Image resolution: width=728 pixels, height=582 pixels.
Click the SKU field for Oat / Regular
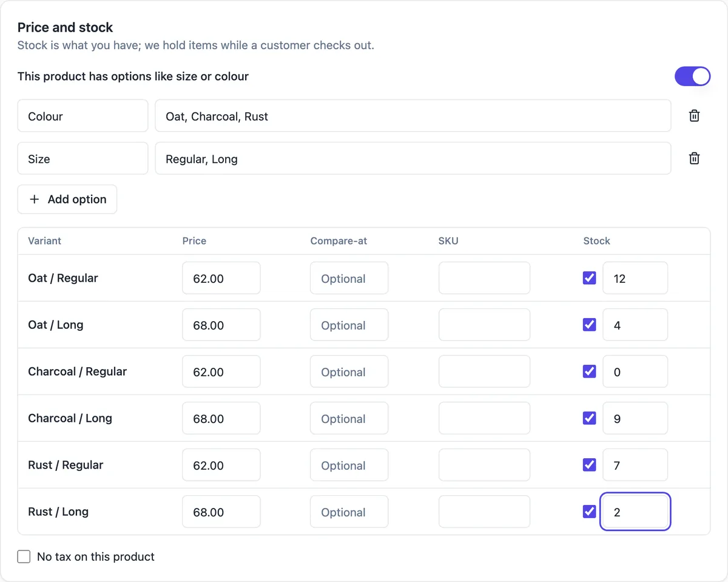point(485,278)
